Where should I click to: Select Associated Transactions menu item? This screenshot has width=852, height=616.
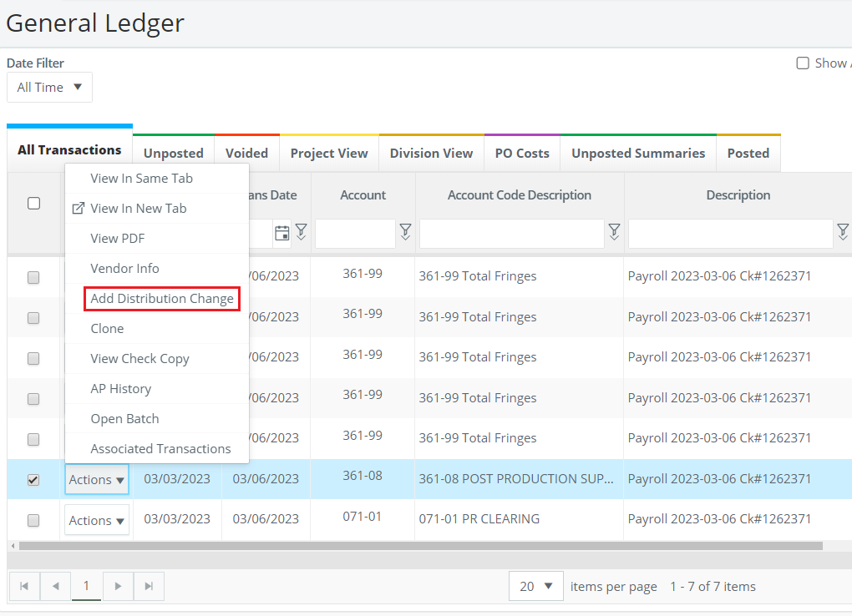[157, 449]
